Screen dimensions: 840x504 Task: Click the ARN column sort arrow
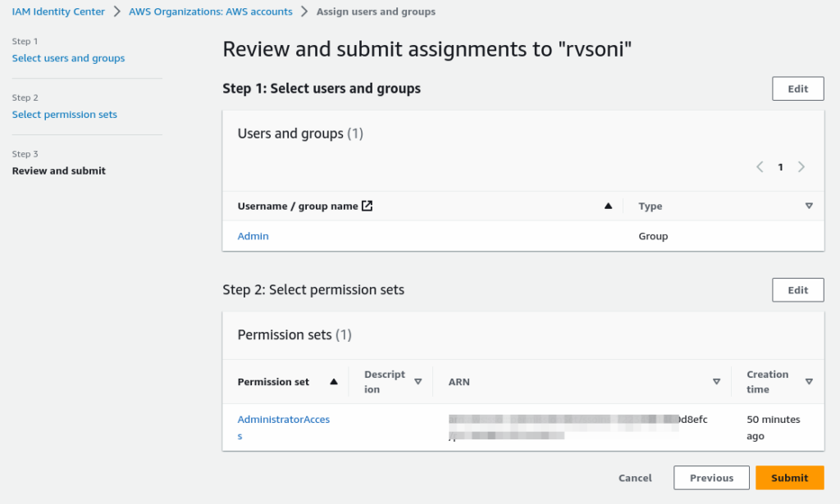tap(716, 382)
